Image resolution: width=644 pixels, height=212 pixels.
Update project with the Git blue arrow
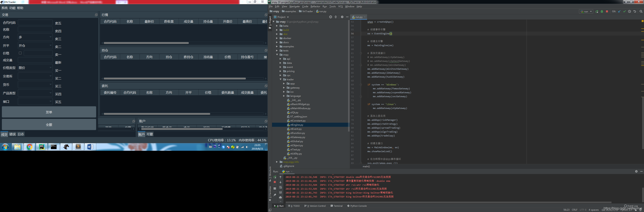click(619, 12)
